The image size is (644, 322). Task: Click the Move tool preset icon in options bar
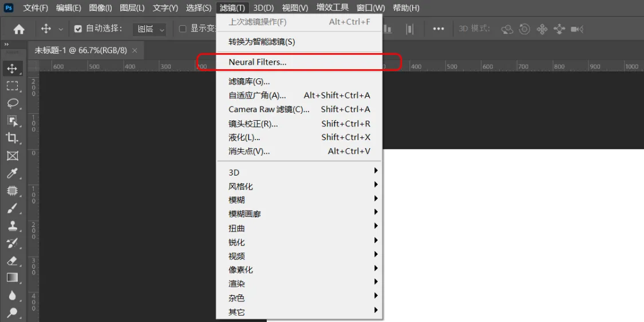46,29
